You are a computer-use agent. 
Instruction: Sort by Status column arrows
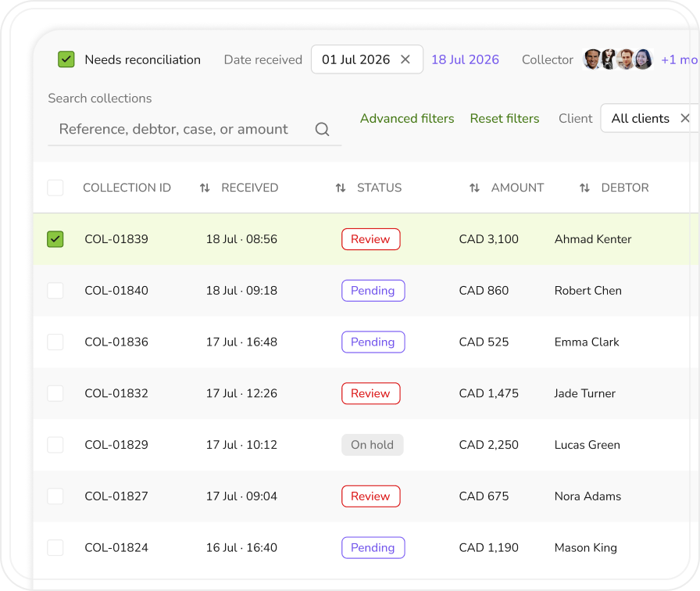[341, 188]
